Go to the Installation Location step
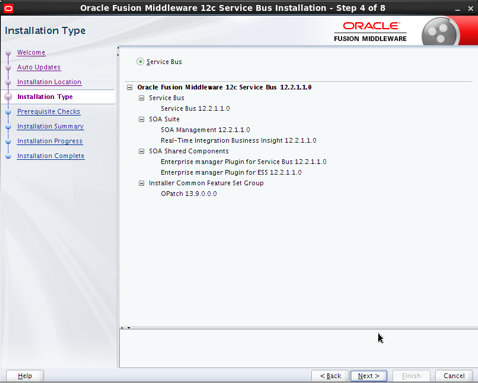This screenshot has width=478, height=383. point(49,82)
